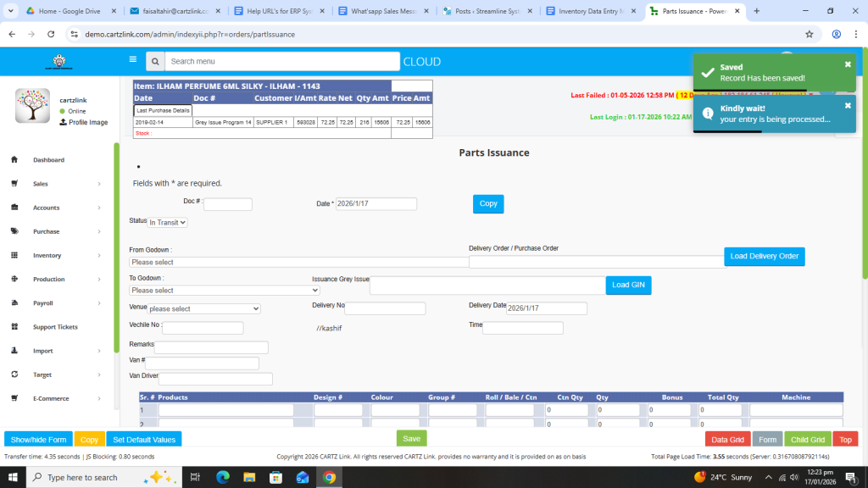This screenshot has width=868, height=488.
Task: Click the Sales cart icon in sidebar
Action: tap(14, 184)
